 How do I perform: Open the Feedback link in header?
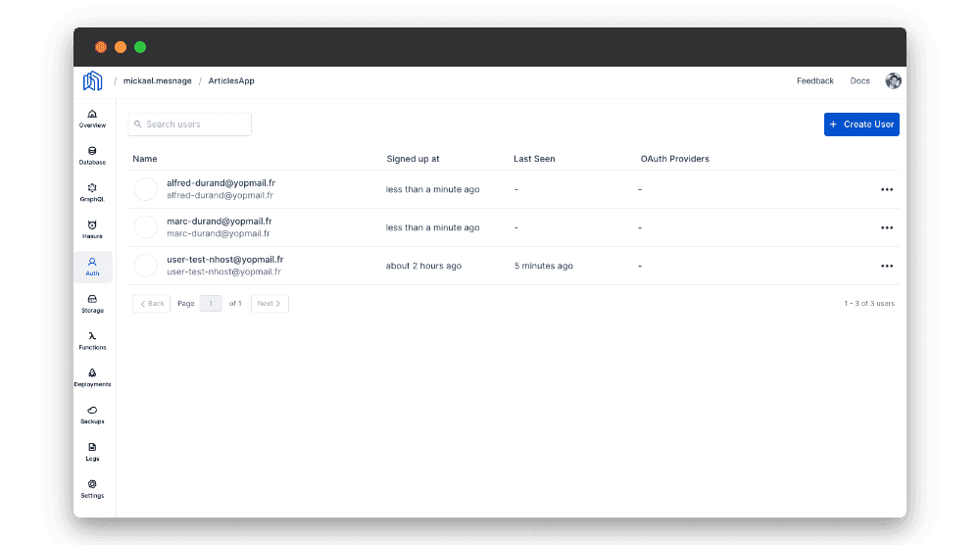pos(815,81)
